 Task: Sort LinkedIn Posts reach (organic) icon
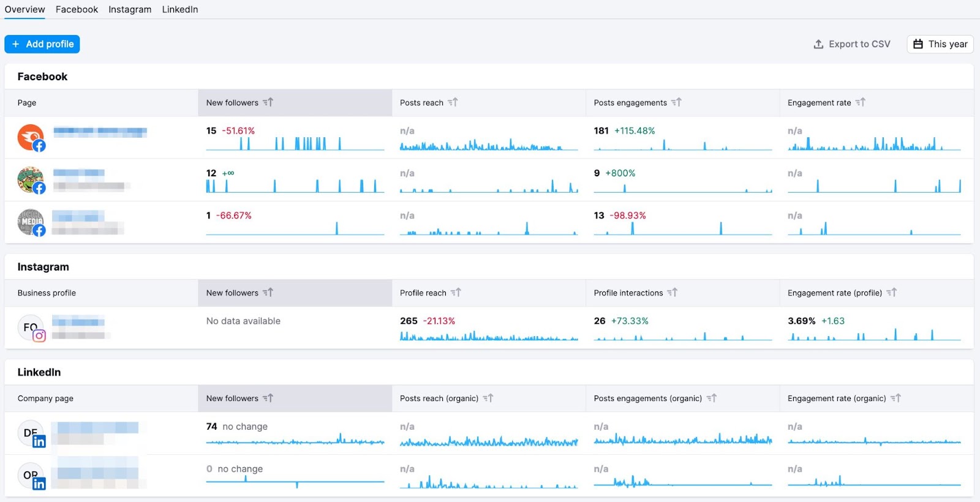488,398
